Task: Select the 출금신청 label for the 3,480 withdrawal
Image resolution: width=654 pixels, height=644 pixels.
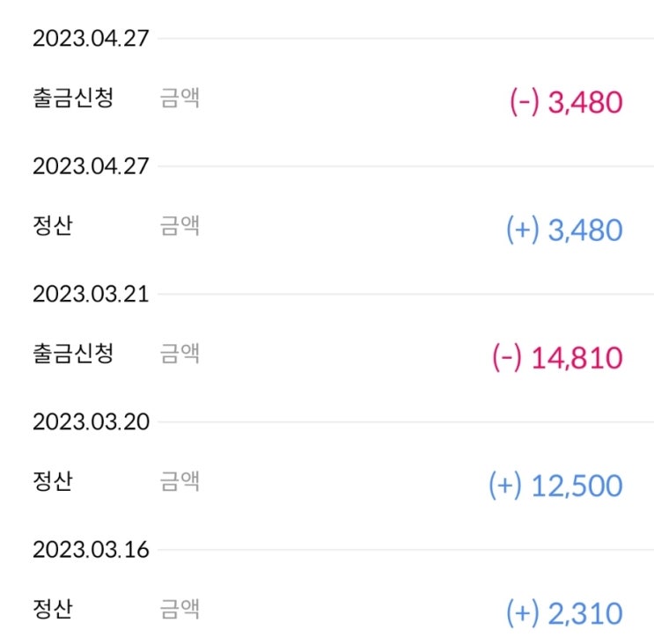Action: (73, 98)
